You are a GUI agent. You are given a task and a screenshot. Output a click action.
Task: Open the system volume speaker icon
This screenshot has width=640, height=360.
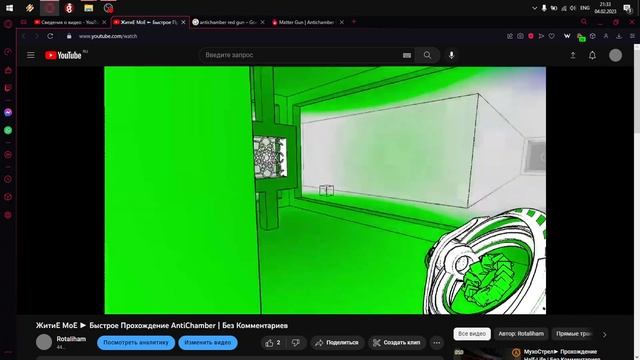coord(573,8)
